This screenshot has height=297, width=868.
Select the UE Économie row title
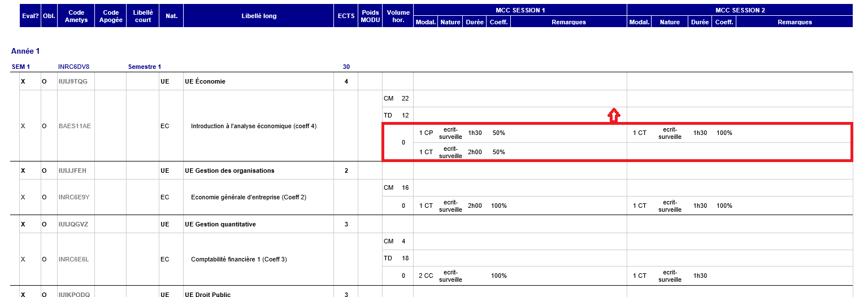(x=205, y=81)
